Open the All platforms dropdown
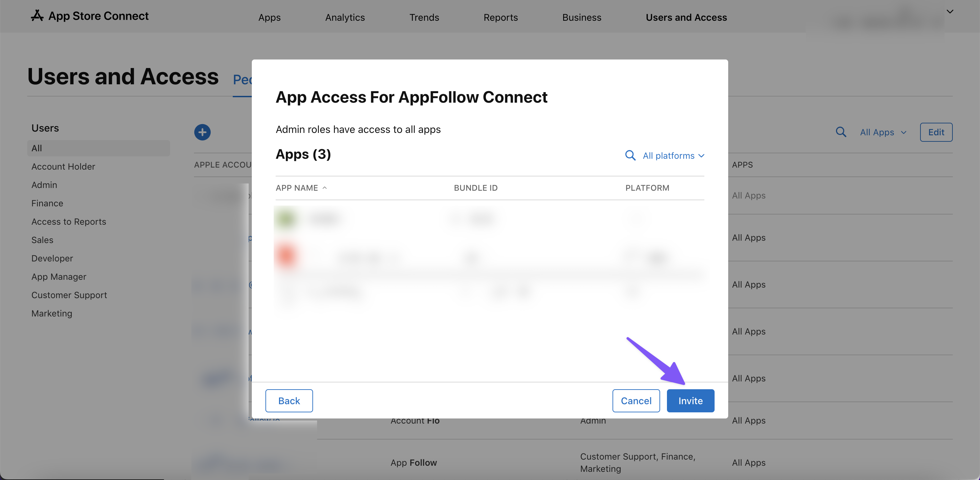The width and height of the screenshot is (980, 480). coord(673,155)
